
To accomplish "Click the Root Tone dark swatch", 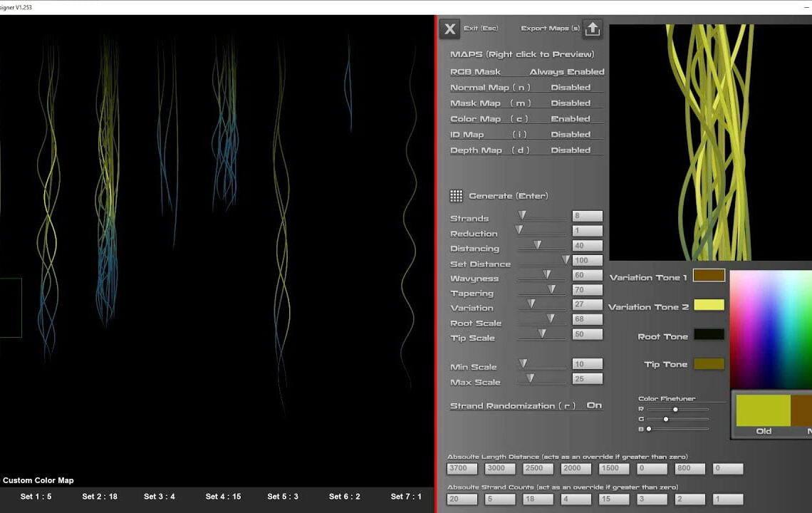I will click(709, 335).
